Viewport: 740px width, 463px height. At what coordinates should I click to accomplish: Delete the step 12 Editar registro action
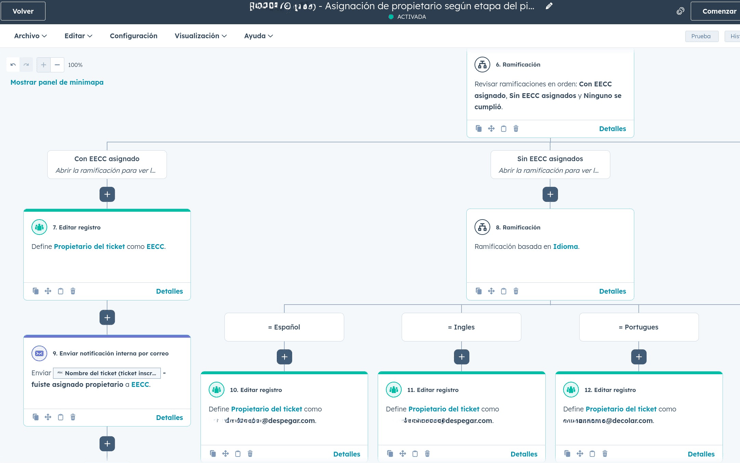click(x=605, y=454)
